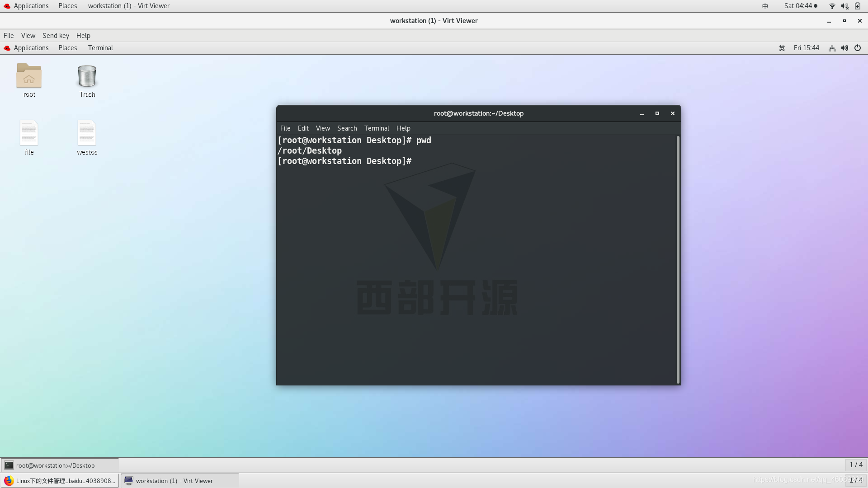Click host muted volume icon

coord(844,6)
